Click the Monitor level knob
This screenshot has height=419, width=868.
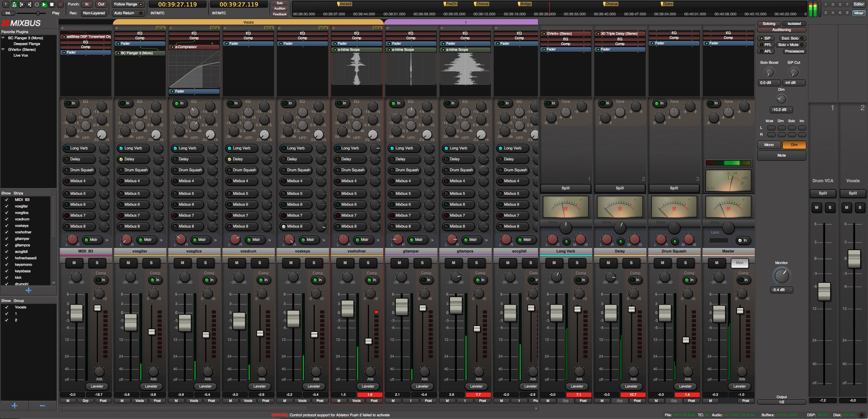(x=781, y=276)
